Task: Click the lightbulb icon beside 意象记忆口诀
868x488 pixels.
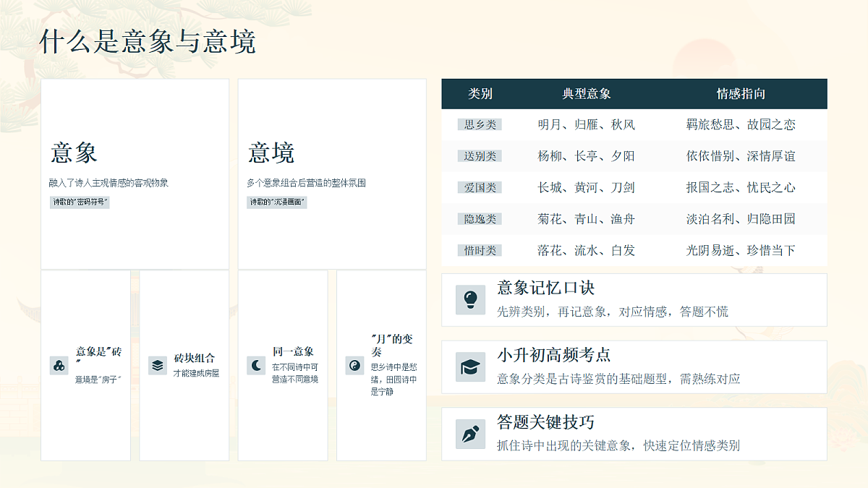Action: pyautogui.click(x=470, y=299)
